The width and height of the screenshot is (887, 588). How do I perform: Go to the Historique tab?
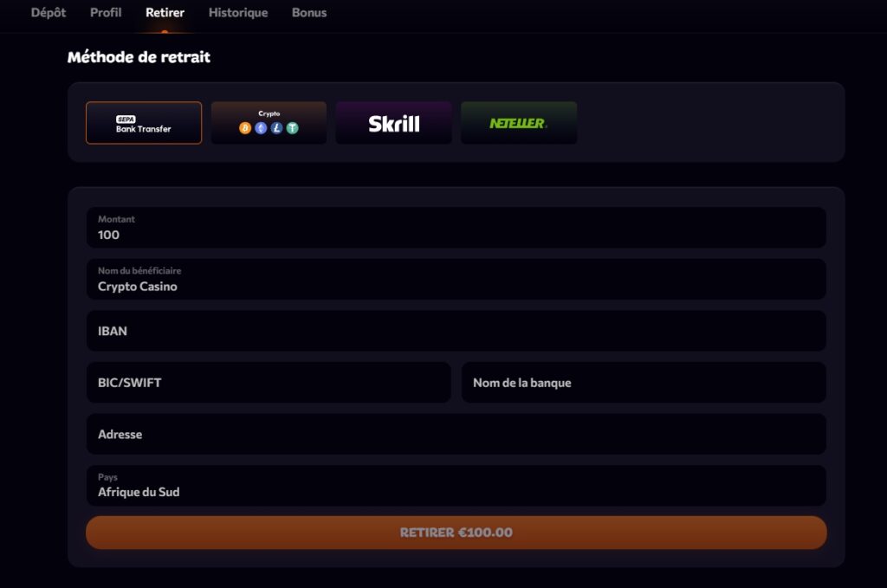point(238,13)
